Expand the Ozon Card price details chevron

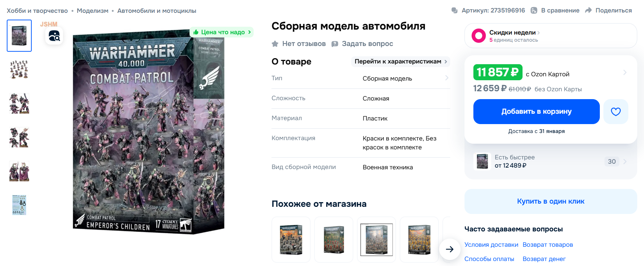625,72
